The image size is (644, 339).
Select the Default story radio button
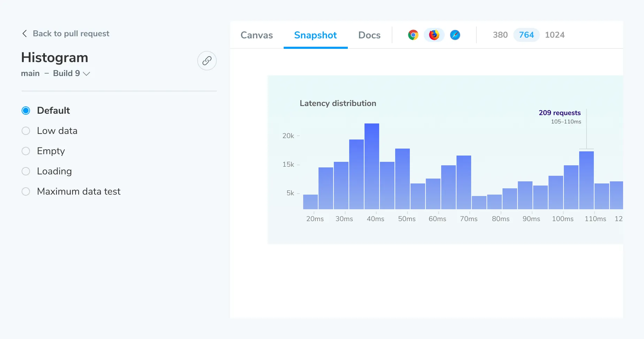26,111
